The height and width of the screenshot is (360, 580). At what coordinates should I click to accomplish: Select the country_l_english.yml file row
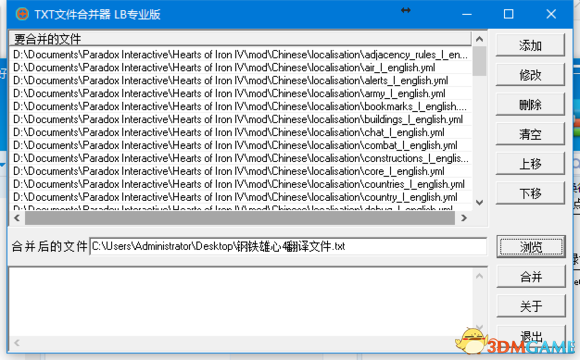coord(240,197)
